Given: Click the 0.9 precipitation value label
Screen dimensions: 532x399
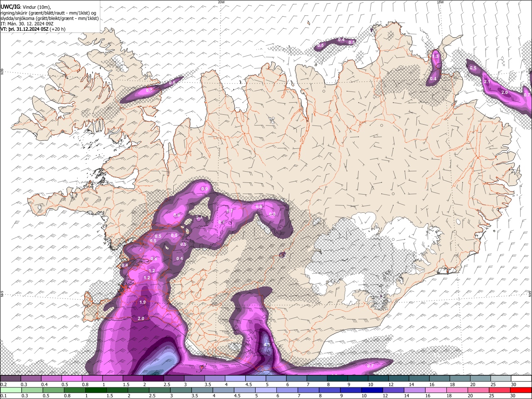Looking at the screenshot, I should click(x=204, y=189).
